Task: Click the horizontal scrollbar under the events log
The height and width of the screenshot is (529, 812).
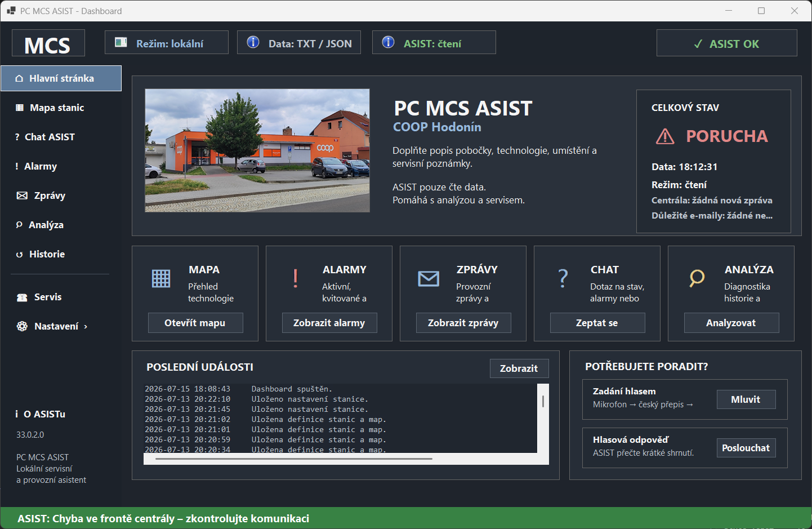Action: [x=294, y=459]
